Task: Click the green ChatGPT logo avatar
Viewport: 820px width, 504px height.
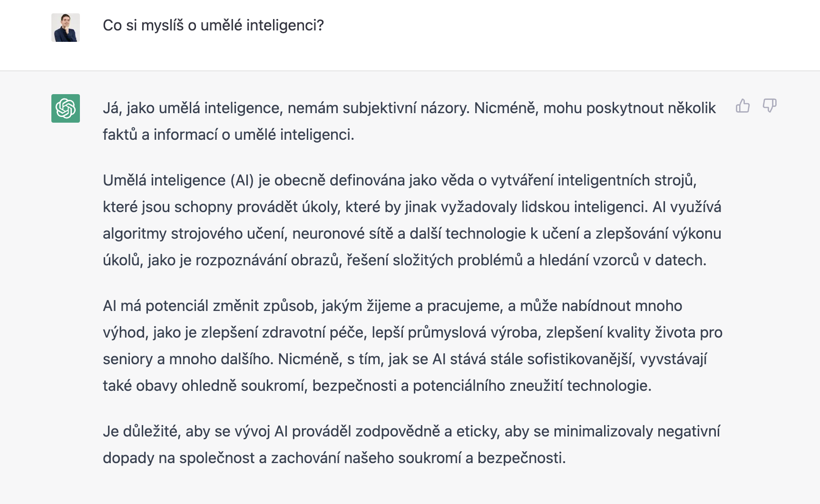Action: pos(66,108)
